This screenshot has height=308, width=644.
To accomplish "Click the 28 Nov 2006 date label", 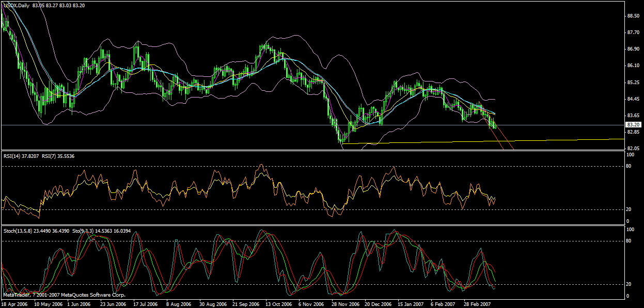I will 345,304.
